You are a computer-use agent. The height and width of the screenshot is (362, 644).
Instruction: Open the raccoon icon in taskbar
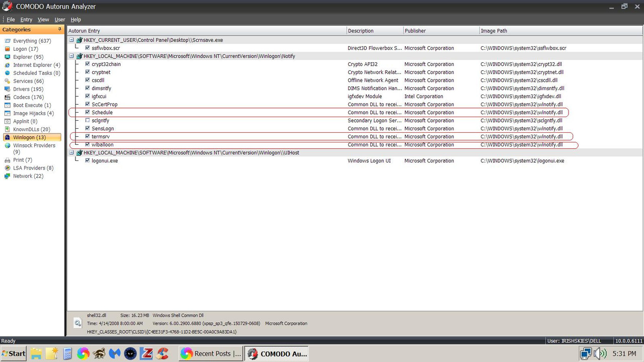coord(99,353)
